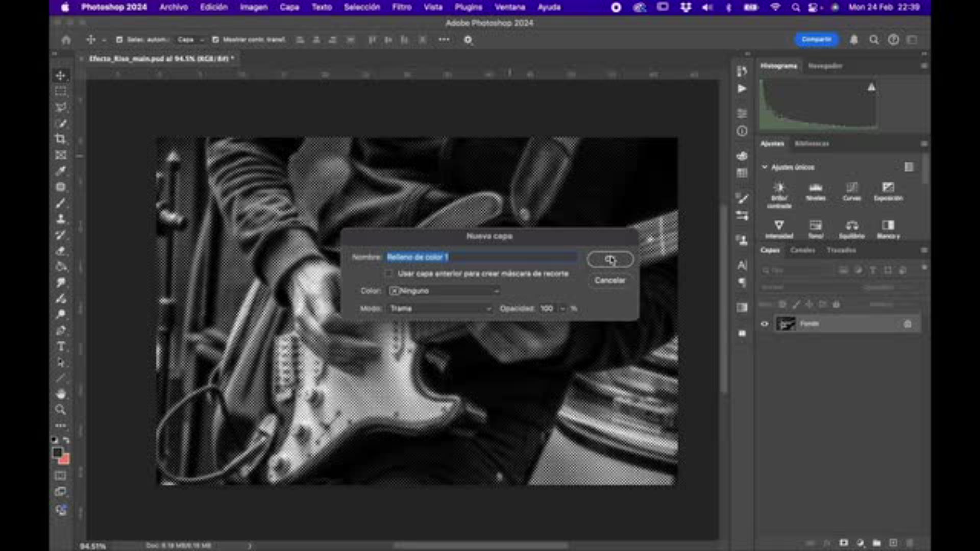The height and width of the screenshot is (551, 980).
Task: Click Cancelar in Nueva capa dialog
Action: pos(609,281)
